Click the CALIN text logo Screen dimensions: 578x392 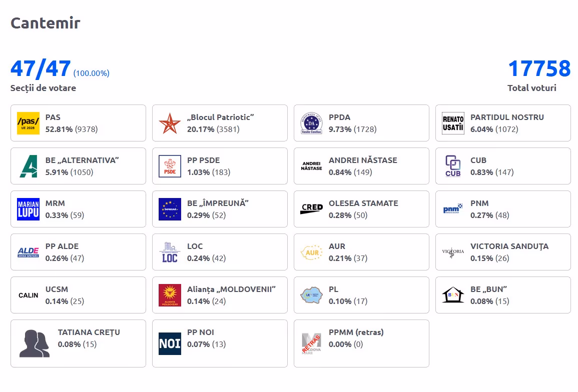tap(29, 295)
